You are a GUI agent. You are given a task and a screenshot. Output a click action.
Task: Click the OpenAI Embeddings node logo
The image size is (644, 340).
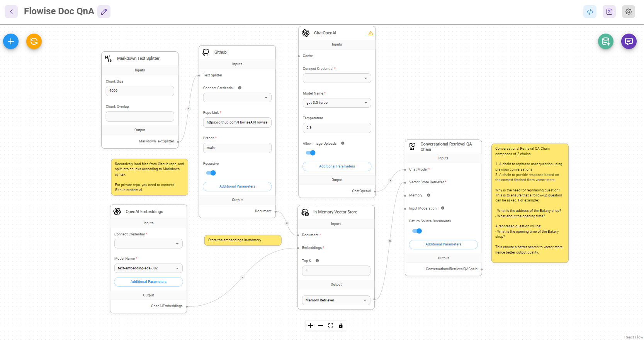117,211
